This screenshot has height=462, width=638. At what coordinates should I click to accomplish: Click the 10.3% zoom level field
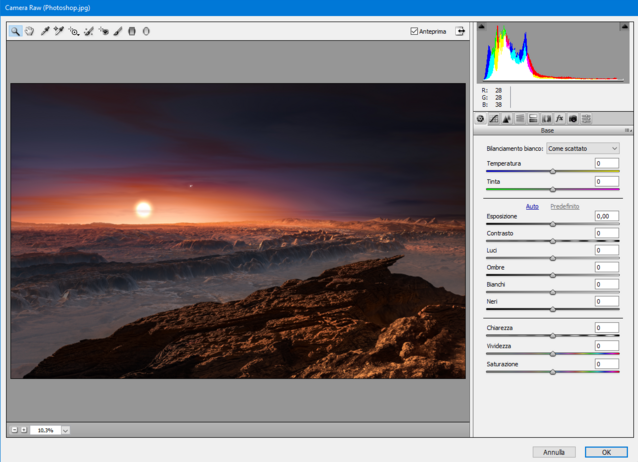tap(45, 430)
